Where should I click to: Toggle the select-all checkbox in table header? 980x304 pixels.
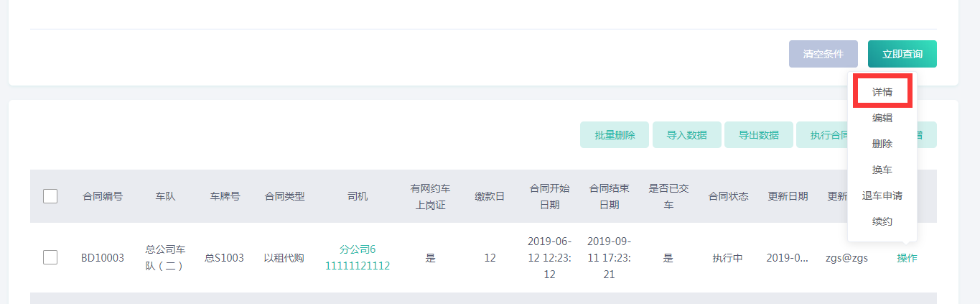click(50, 196)
